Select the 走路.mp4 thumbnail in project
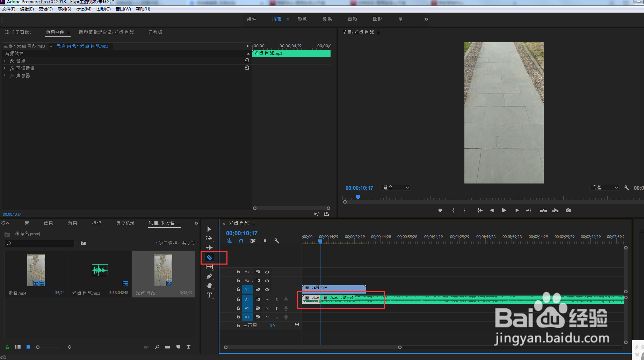This screenshot has width=644, height=360. pyautogui.click(x=36, y=270)
